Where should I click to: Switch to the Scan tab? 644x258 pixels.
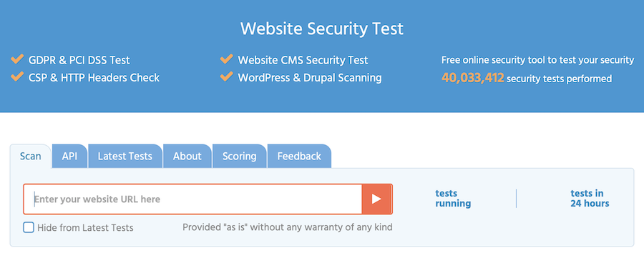[30, 157]
